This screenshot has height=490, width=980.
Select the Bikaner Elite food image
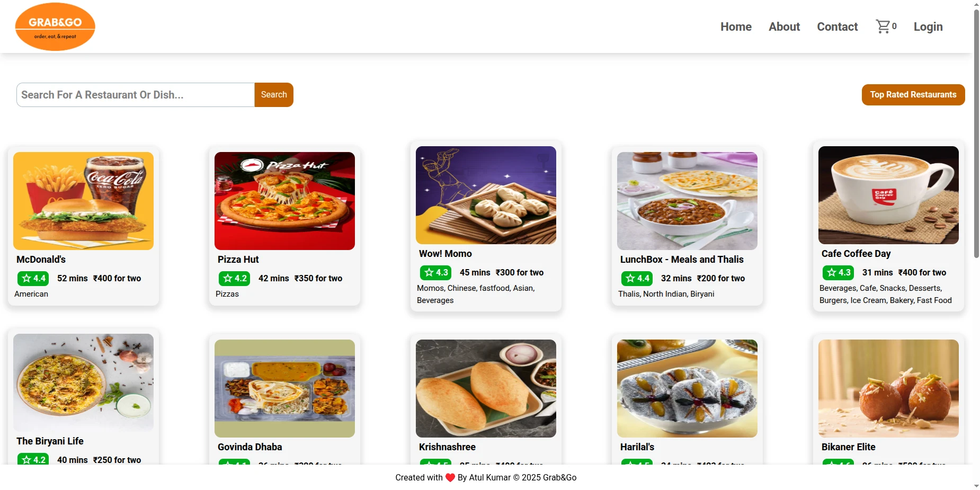[888, 388]
